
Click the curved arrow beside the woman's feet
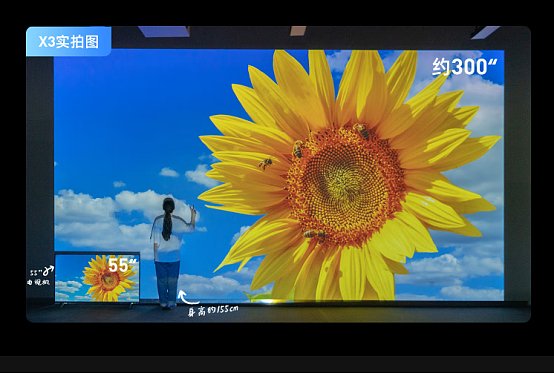187,298
